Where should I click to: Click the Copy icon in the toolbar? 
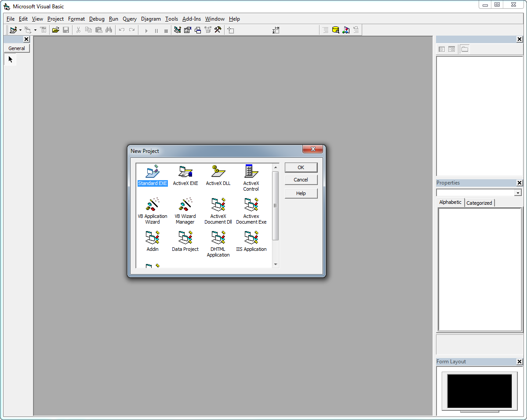click(88, 30)
